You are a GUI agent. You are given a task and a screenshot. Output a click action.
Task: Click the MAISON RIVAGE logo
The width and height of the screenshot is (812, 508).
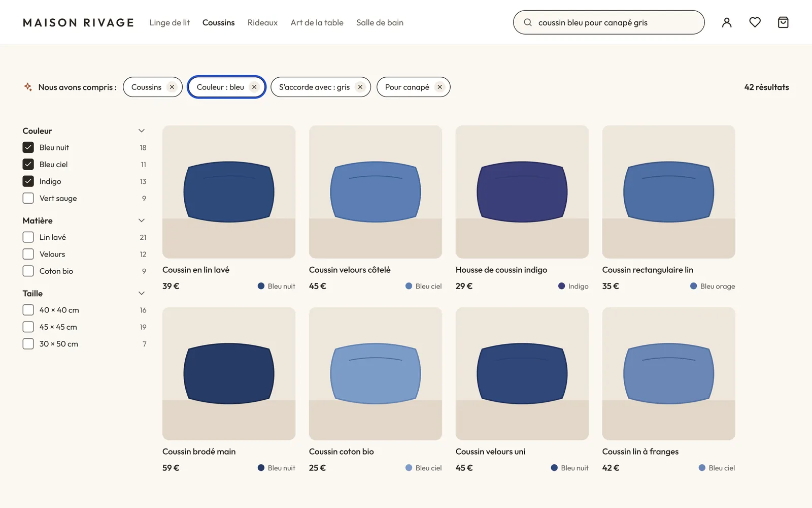click(x=79, y=22)
